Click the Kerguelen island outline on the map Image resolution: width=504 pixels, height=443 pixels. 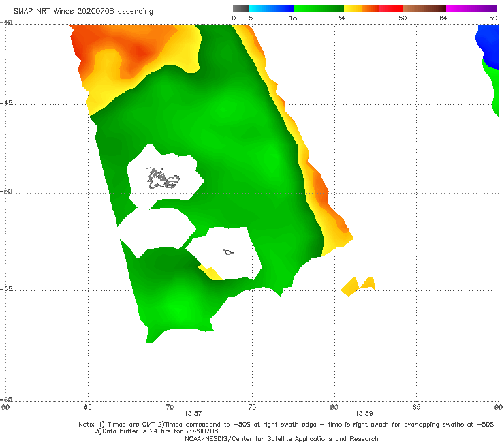pyautogui.click(x=163, y=179)
